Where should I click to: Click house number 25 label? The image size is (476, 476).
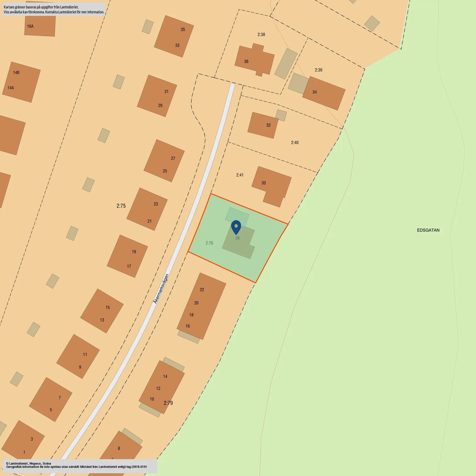(x=165, y=171)
